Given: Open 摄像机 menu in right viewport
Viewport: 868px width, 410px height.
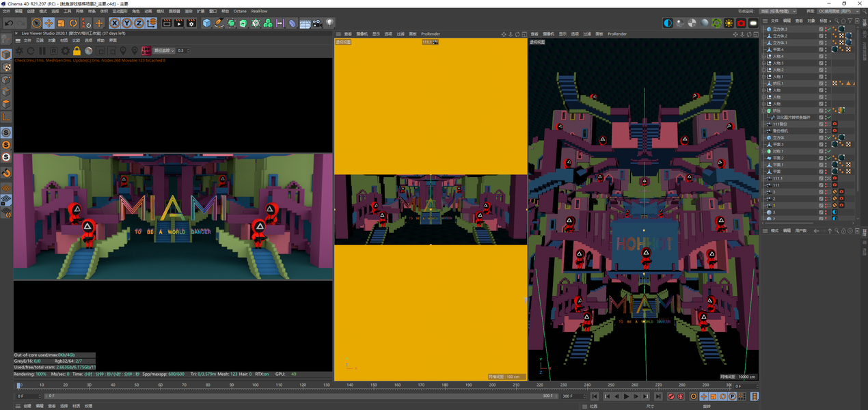Looking at the screenshot, I should point(548,33).
